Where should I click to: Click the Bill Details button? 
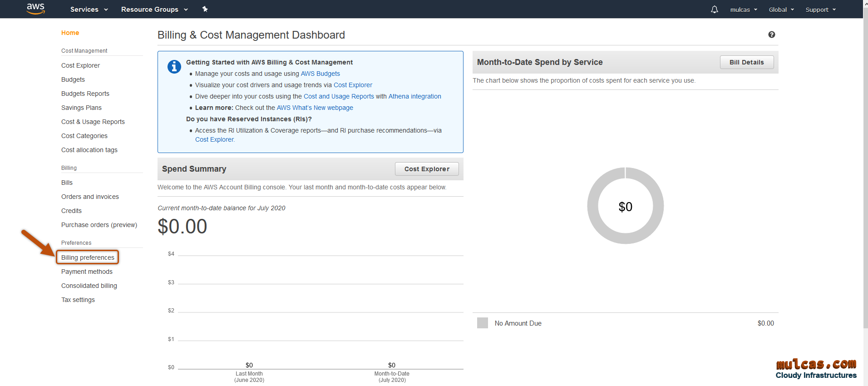click(746, 62)
